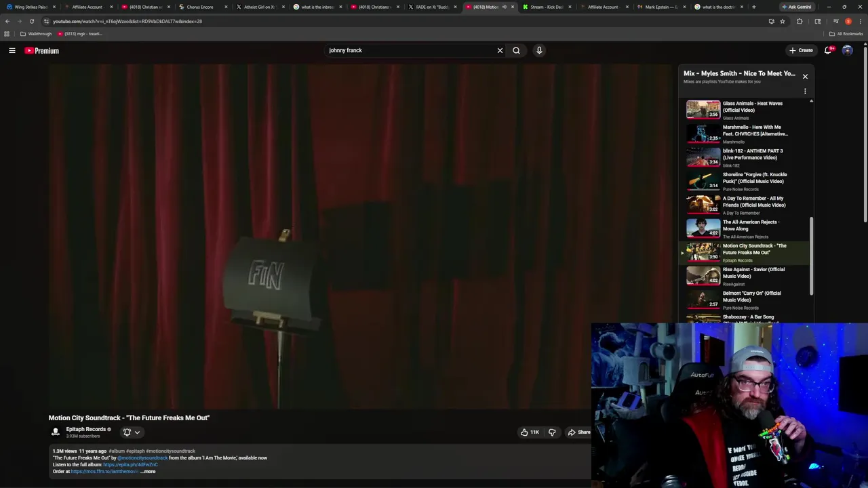Open Epitaph Records channel avatar
This screenshot has height=488, width=868.
(56, 432)
